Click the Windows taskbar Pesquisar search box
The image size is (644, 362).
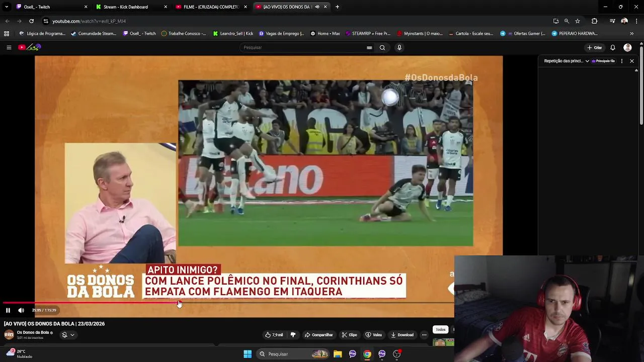coord(293,354)
